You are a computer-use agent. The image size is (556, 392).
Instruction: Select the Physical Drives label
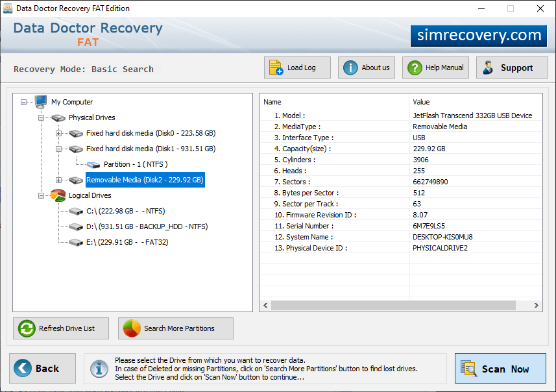(92, 117)
